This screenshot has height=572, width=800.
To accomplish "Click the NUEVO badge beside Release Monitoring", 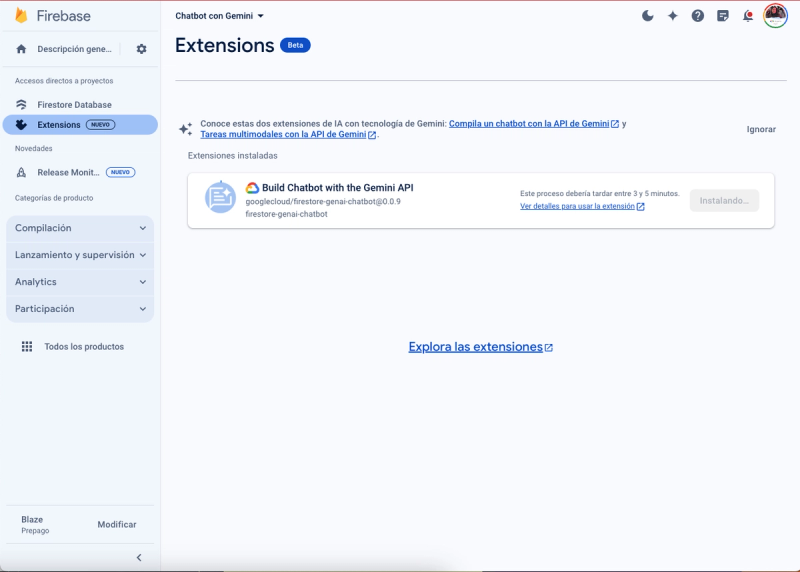I will pyautogui.click(x=120, y=172).
